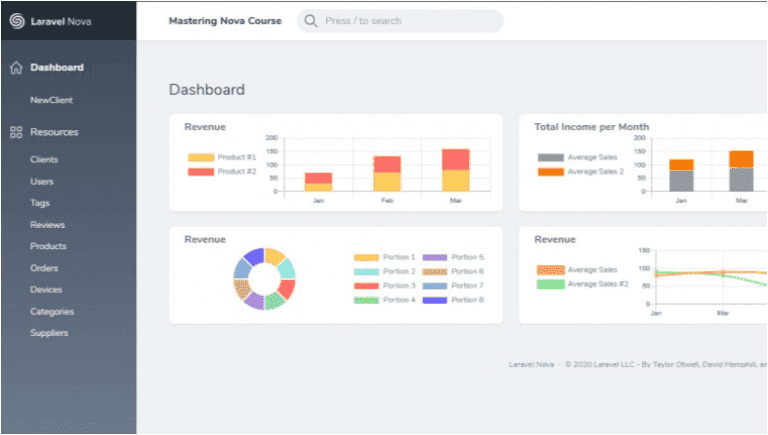Image resolution: width=768 pixels, height=435 pixels.
Task: Open the Tags resource link
Action: [x=40, y=203]
